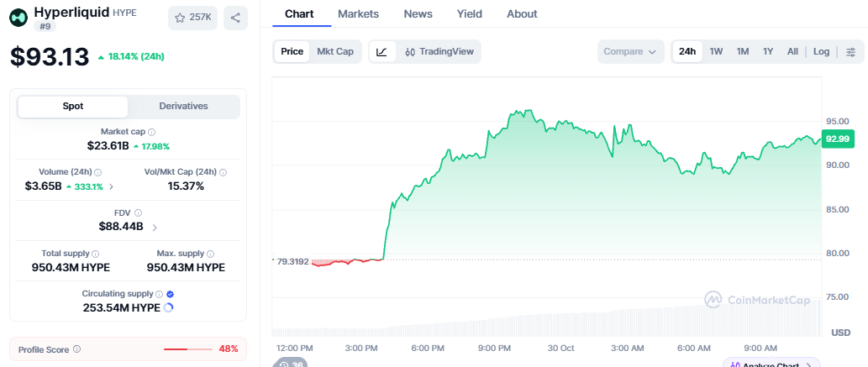The image size is (868, 367).
Task: Open the News tab
Action: pyautogui.click(x=418, y=13)
